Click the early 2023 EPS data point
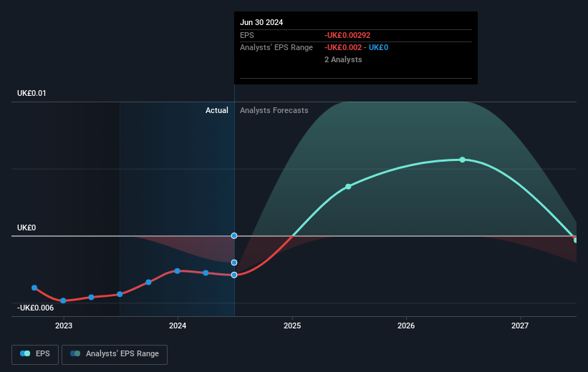Screen dimensions: 588x372 [x=63, y=300]
